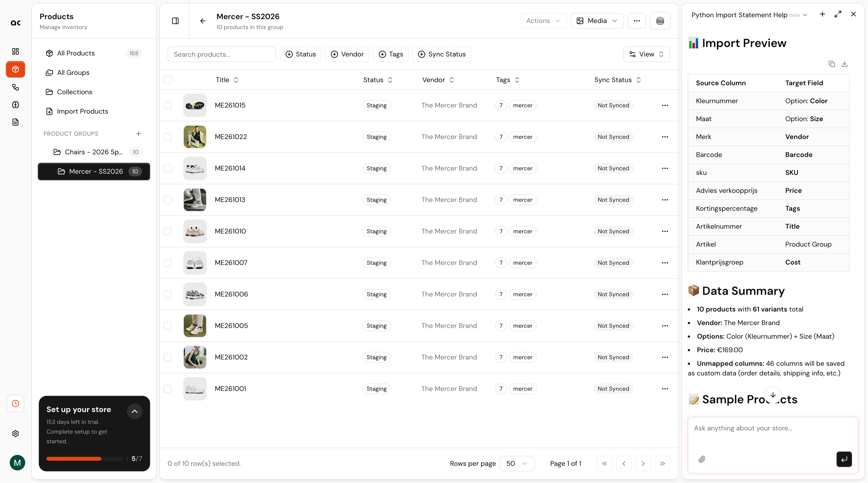
Task: Tick the checkbox for ME261006
Action: point(167,294)
